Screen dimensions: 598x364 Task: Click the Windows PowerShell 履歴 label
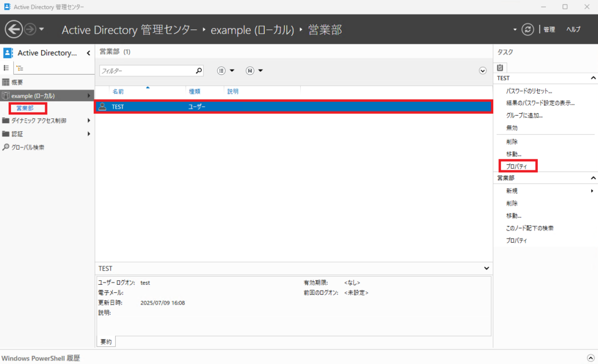pyautogui.click(x=41, y=358)
